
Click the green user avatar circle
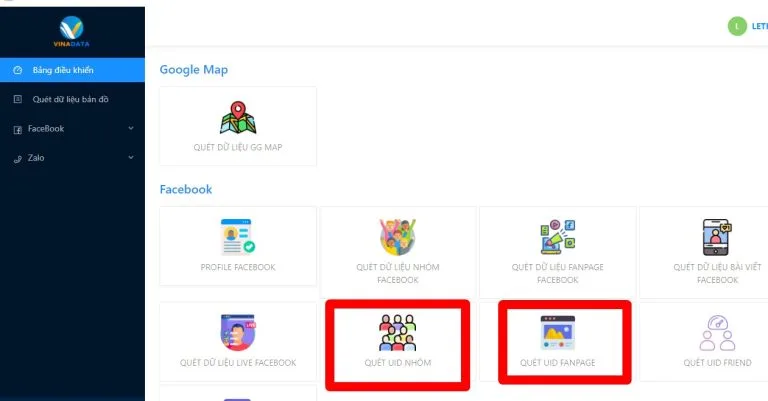tap(737, 26)
